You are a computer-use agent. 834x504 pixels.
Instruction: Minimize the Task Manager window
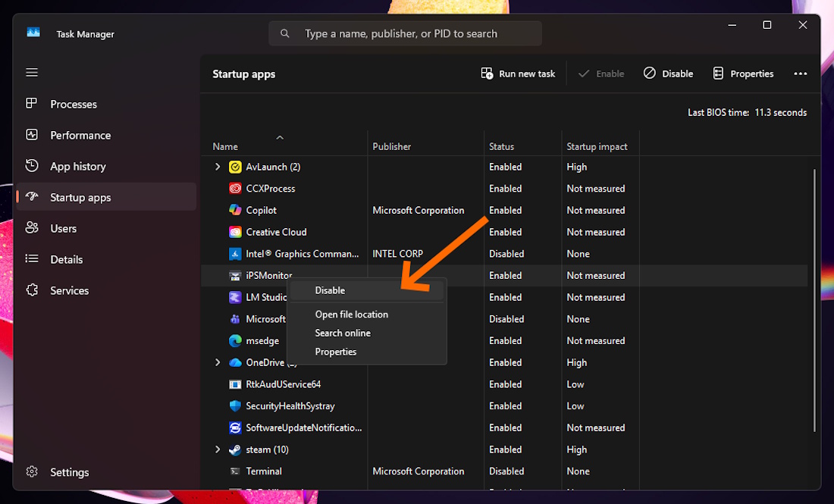click(x=732, y=25)
